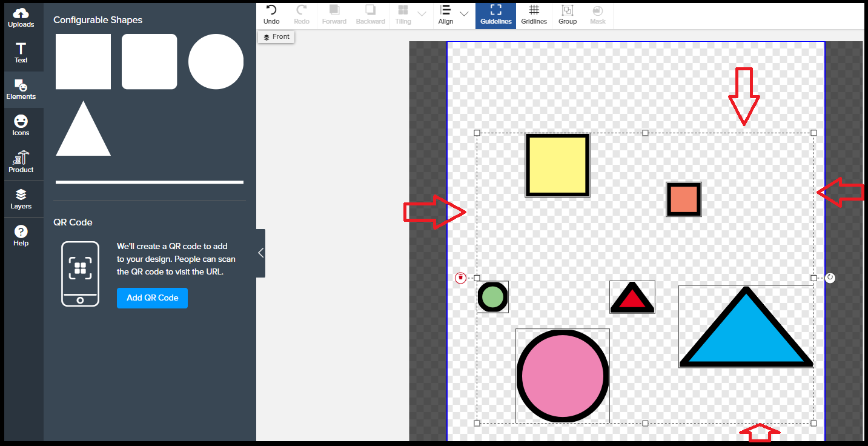This screenshot has width=868, height=446.
Task: Click the top-middle selection handle
Action: pos(645,133)
